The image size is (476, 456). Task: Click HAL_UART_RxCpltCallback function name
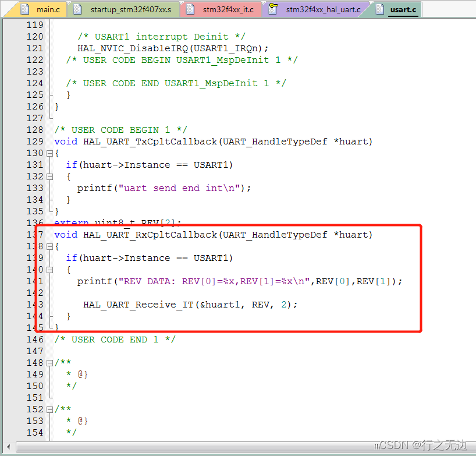click(150, 235)
